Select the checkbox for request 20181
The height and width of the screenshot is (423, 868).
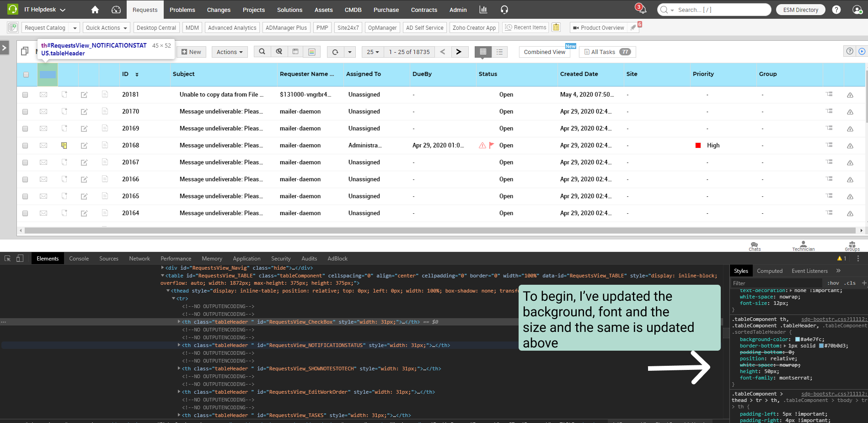[25, 95]
